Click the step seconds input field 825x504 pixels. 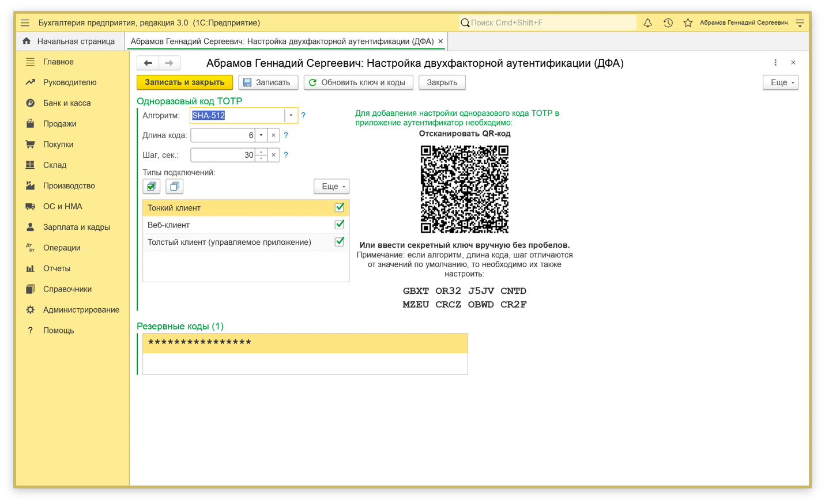point(223,155)
